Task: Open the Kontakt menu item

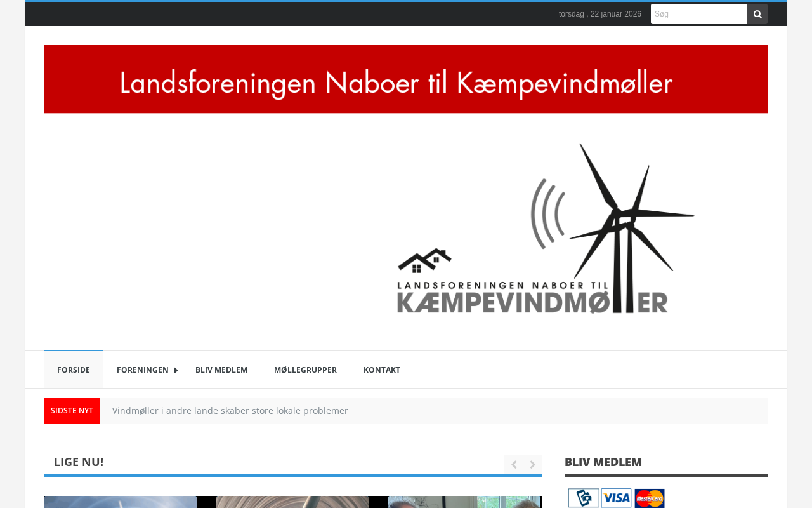Action: 382,370
